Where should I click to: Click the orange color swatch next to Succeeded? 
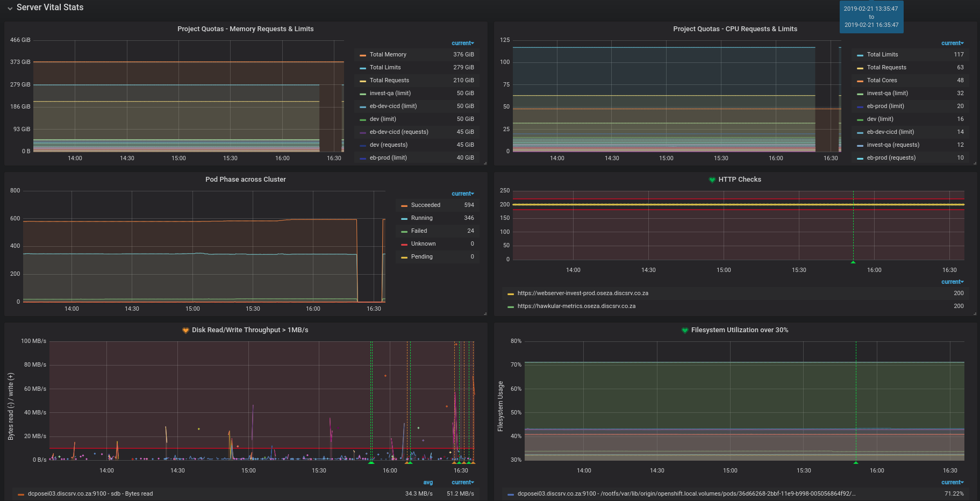pyautogui.click(x=404, y=206)
